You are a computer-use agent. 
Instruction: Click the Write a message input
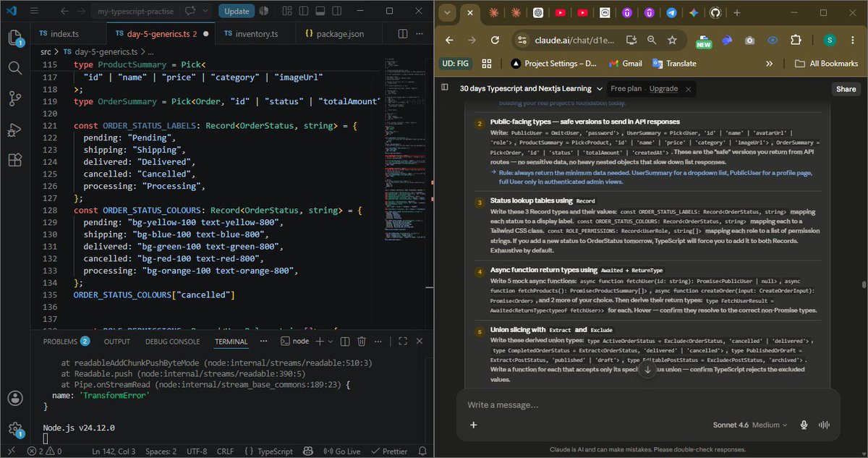coord(647,404)
